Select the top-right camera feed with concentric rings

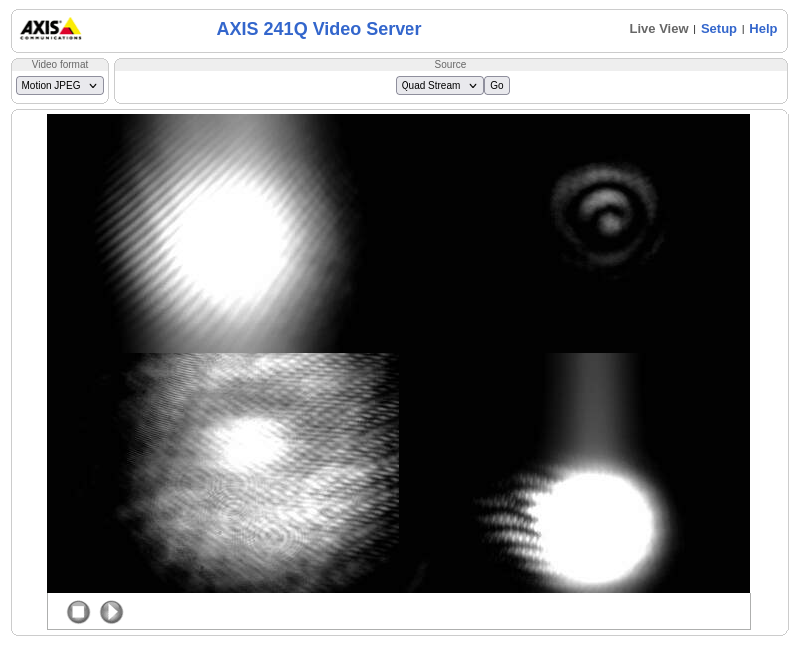pos(574,234)
